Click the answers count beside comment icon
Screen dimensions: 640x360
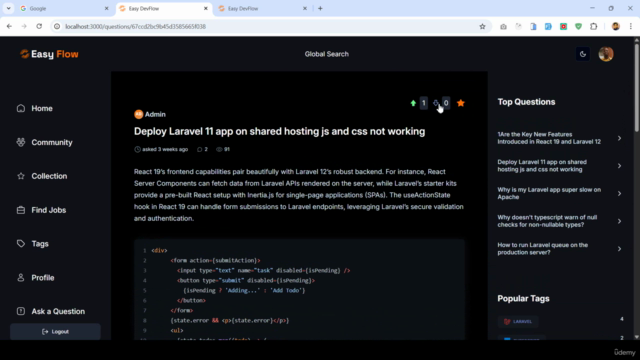203,149
